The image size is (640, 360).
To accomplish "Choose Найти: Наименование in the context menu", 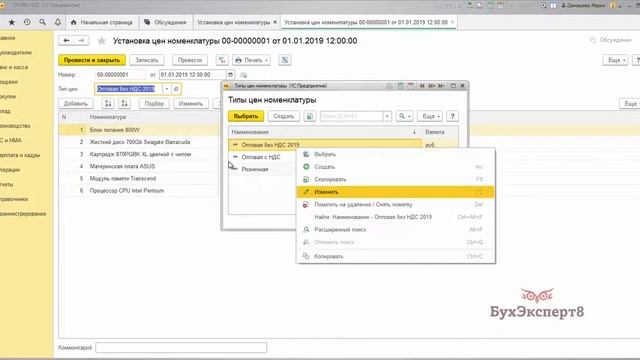I will coord(395,217).
